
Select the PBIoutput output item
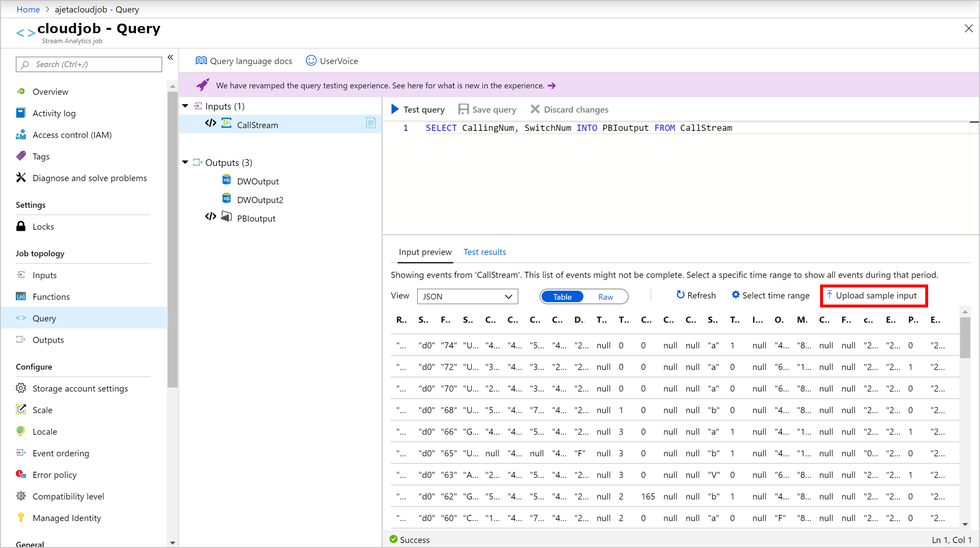(x=256, y=218)
